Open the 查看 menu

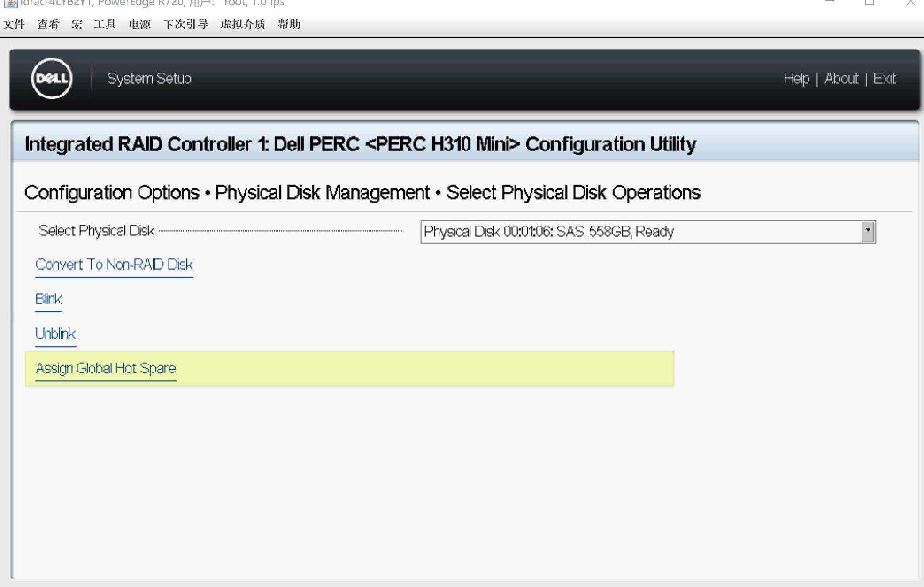coord(48,24)
